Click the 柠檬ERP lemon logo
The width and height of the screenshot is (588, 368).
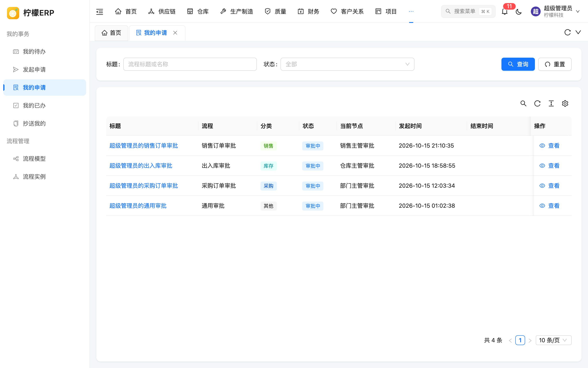click(x=13, y=13)
